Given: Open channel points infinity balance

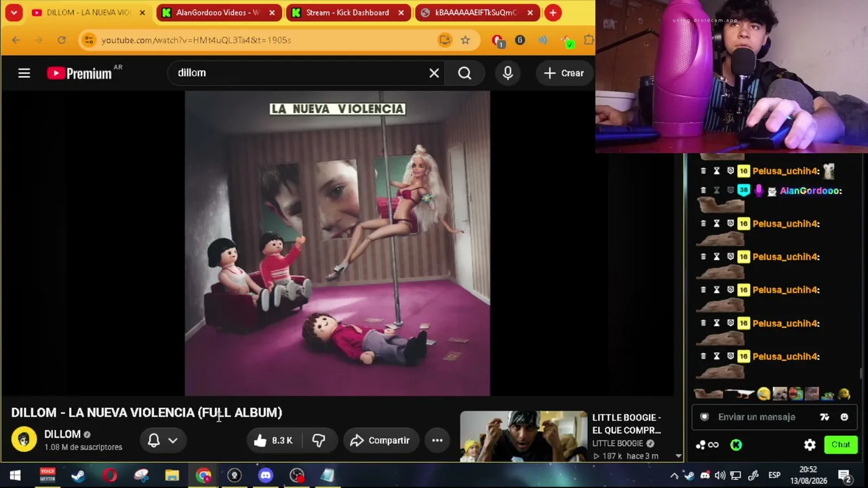Looking at the screenshot, I should pyautogui.click(x=707, y=445).
